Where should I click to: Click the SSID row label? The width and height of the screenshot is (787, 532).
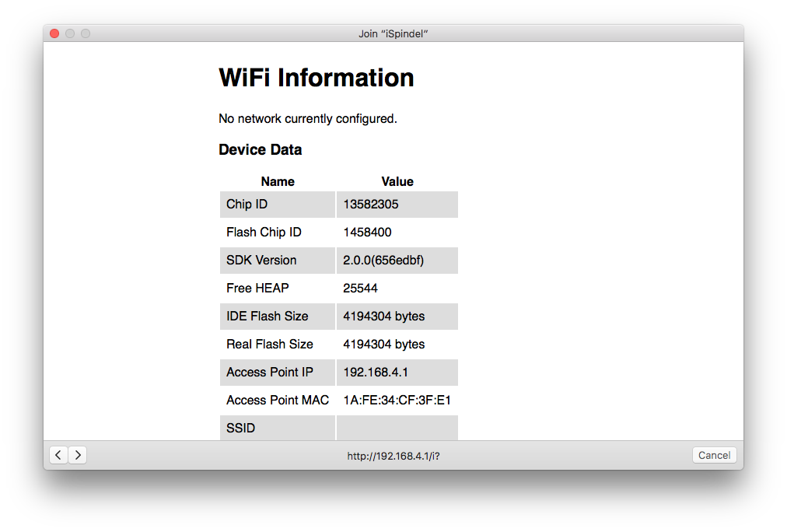click(241, 428)
